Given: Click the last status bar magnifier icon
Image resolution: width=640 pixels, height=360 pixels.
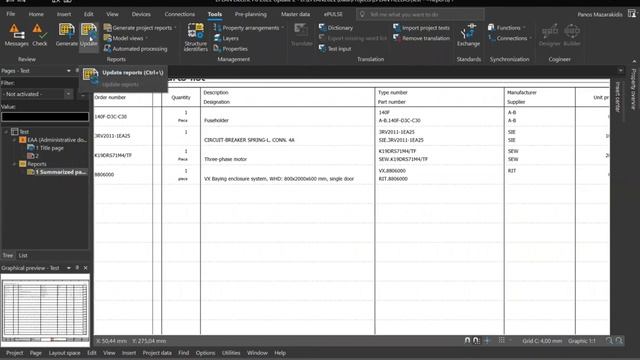Looking at the screenshot, I should (x=619, y=340).
